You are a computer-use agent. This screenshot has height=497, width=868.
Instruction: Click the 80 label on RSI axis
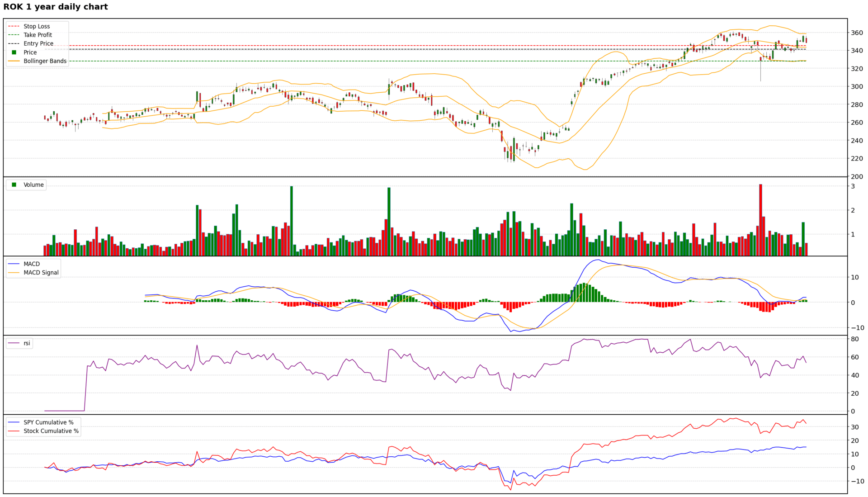coord(855,339)
